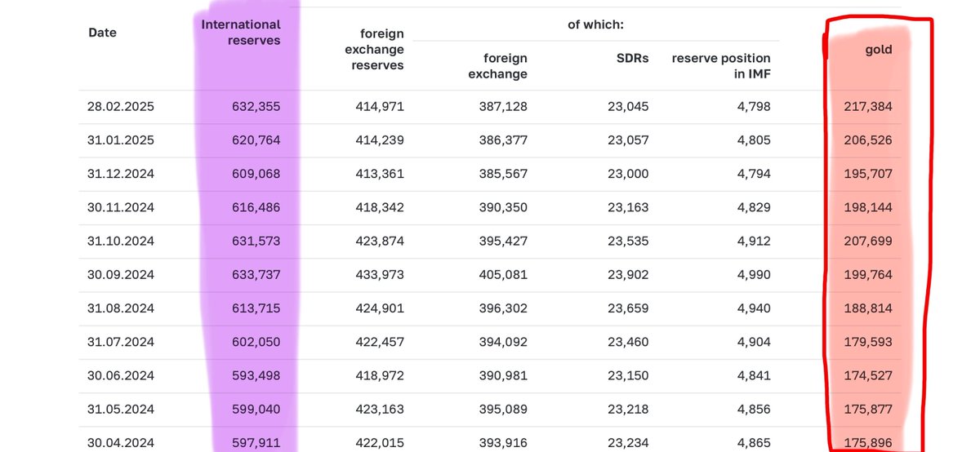Select the 30.09.2024 date cell
980x452 pixels.
pyautogui.click(x=121, y=275)
